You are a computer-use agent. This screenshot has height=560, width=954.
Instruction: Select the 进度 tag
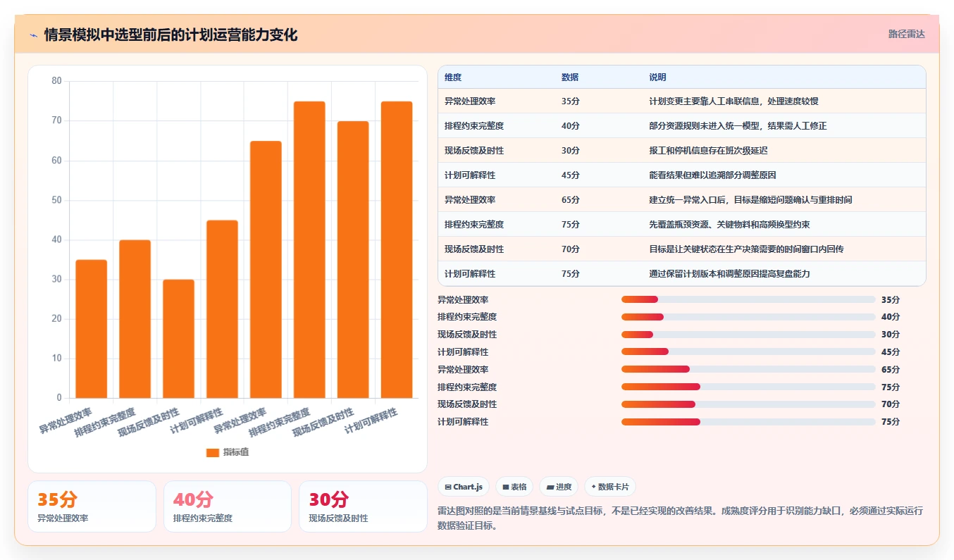pos(559,487)
